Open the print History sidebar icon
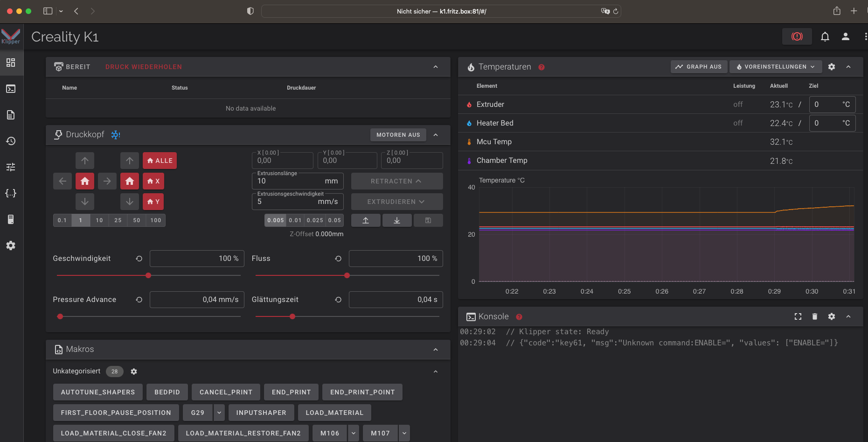This screenshot has height=442, width=868. point(11,141)
